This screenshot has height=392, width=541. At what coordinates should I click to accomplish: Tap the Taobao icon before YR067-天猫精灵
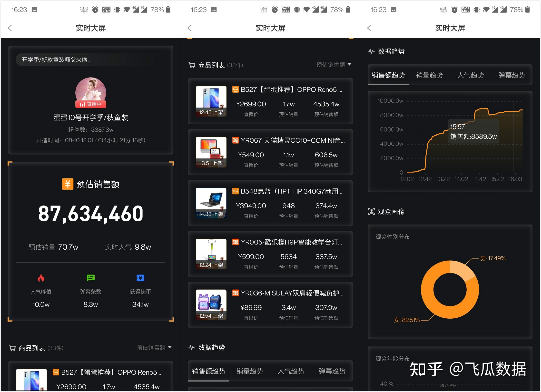click(x=236, y=140)
